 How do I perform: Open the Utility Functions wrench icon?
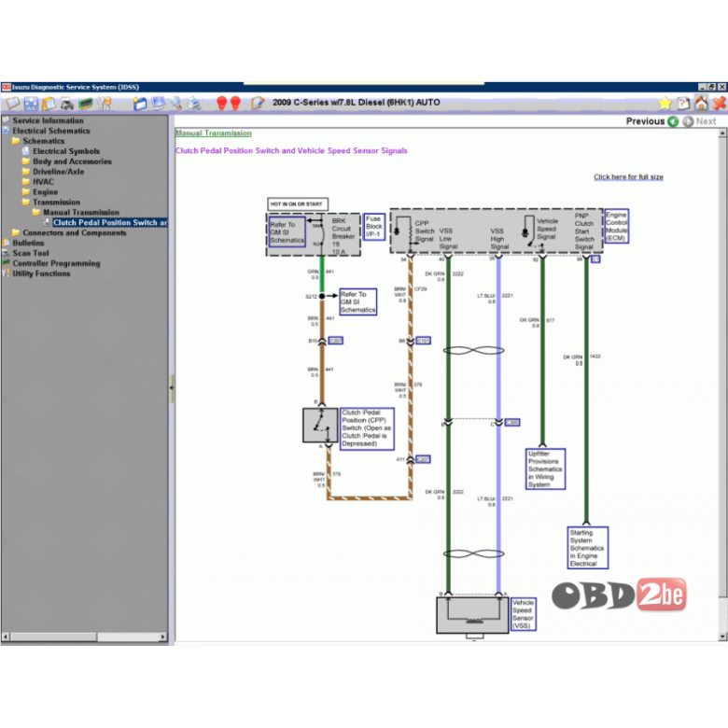pyautogui.click(x=104, y=104)
